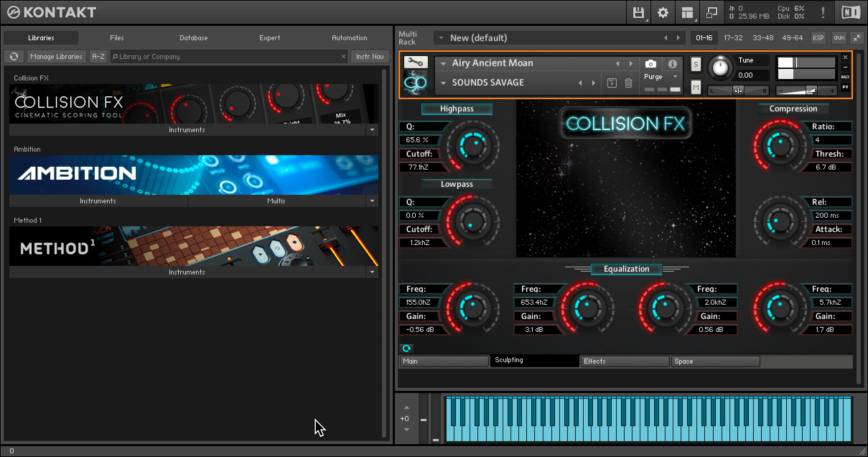Click the libraries pane scrollbar
Screen dimensions: 868x457
(x=384, y=253)
